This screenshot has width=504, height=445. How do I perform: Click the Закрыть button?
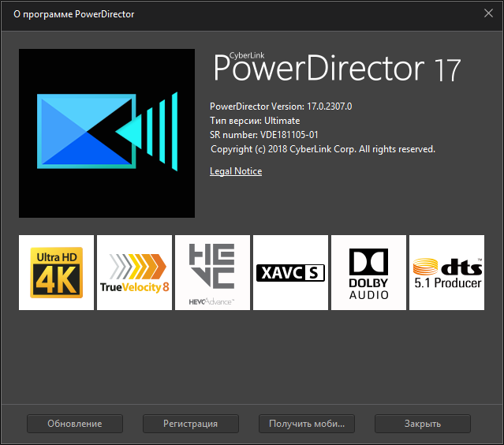pos(423,424)
